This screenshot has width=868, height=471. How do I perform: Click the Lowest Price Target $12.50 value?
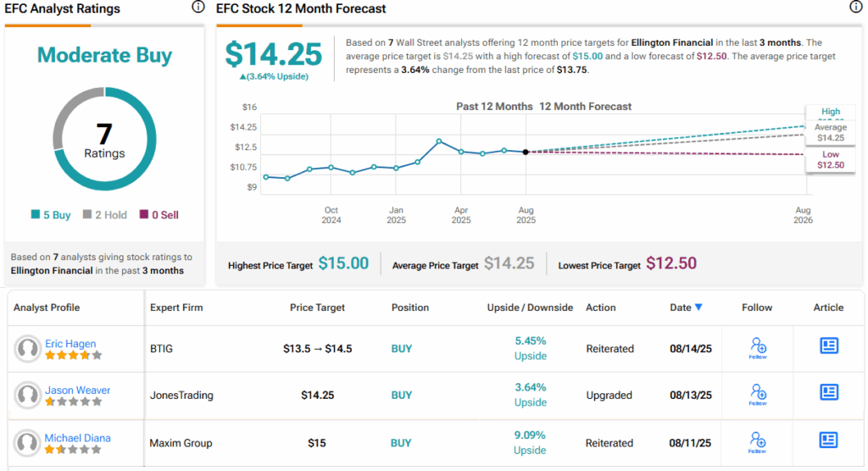tap(671, 263)
